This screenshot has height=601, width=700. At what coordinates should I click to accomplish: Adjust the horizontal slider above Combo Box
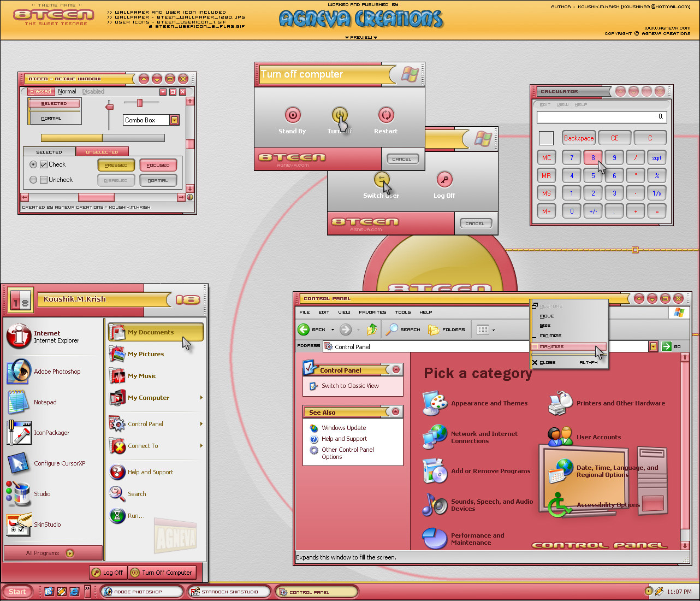[x=140, y=103]
